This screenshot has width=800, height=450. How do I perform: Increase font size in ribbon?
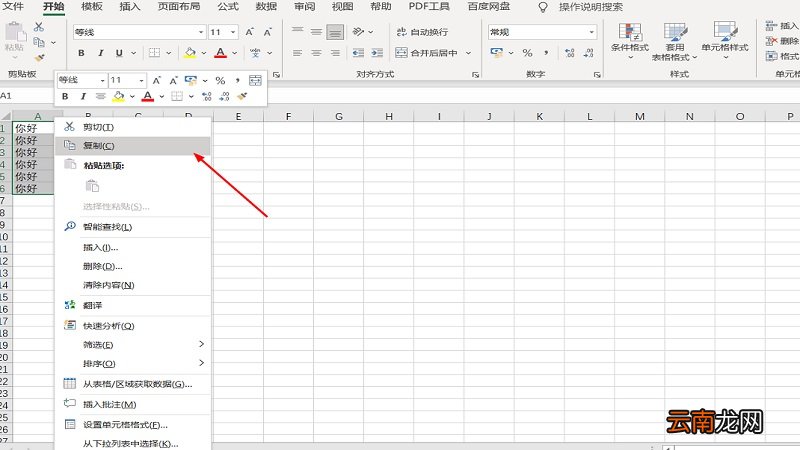(x=249, y=32)
